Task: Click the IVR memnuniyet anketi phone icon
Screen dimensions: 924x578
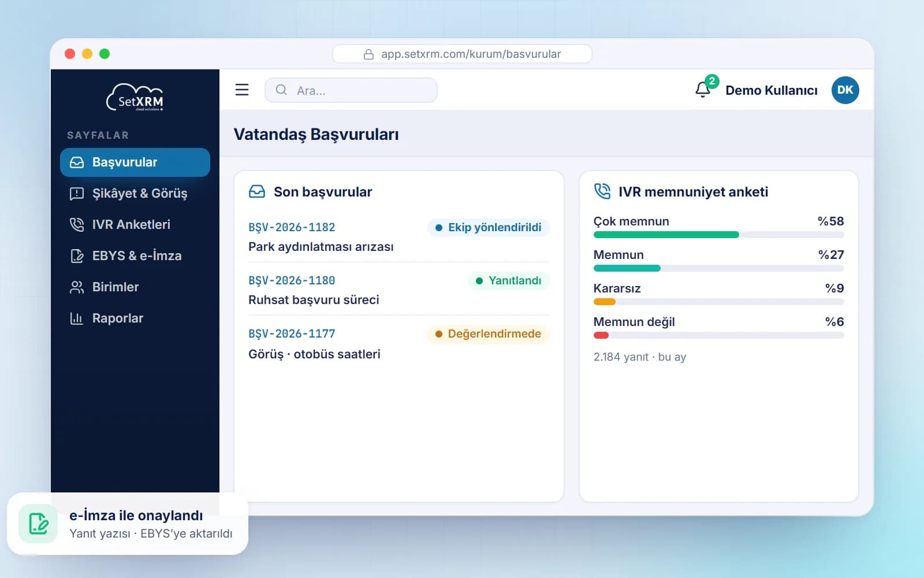Action: pyautogui.click(x=602, y=191)
